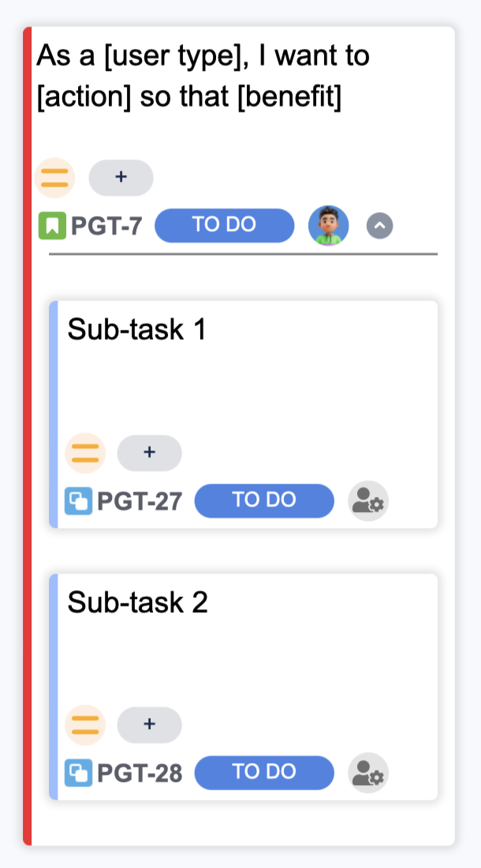481x868 pixels.
Task: Open the TO DO status dropdown for PGT-7
Action: 224,226
